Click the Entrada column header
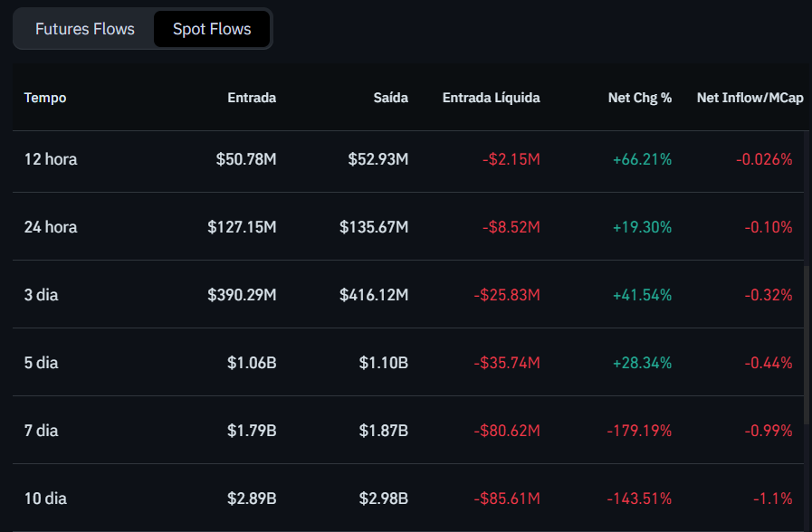Screen dimensions: 812x532 (252, 98)
